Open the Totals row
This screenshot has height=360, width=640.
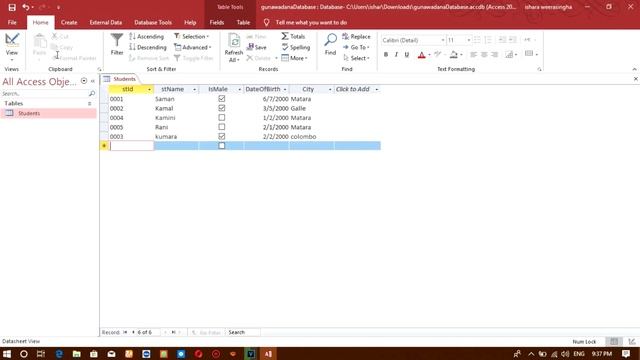coord(293,36)
